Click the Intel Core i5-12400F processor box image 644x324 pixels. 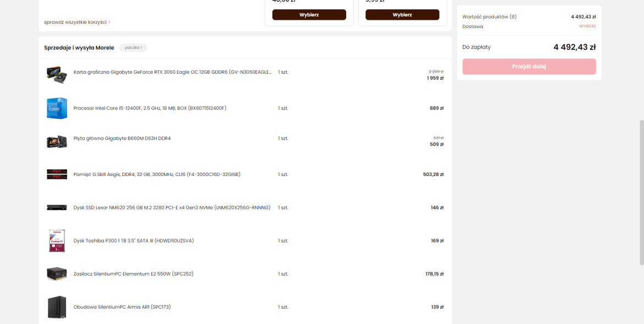point(57,108)
